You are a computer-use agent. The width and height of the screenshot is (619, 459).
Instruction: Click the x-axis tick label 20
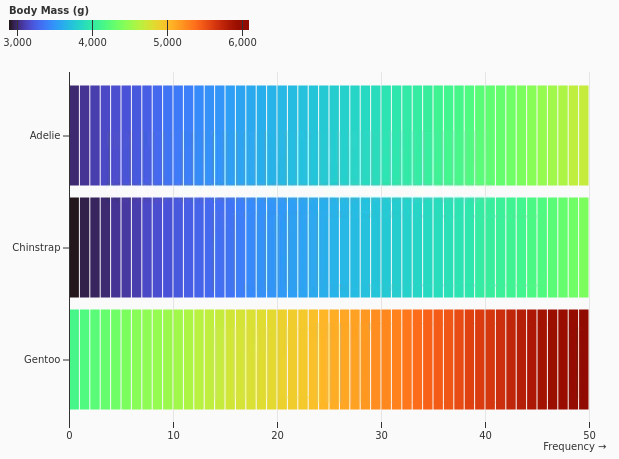pyautogui.click(x=278, y=435)
